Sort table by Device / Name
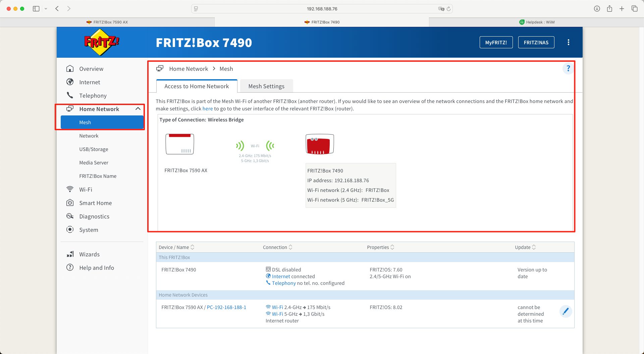Viewport: 644px width, 354px height. coord(176,247)
